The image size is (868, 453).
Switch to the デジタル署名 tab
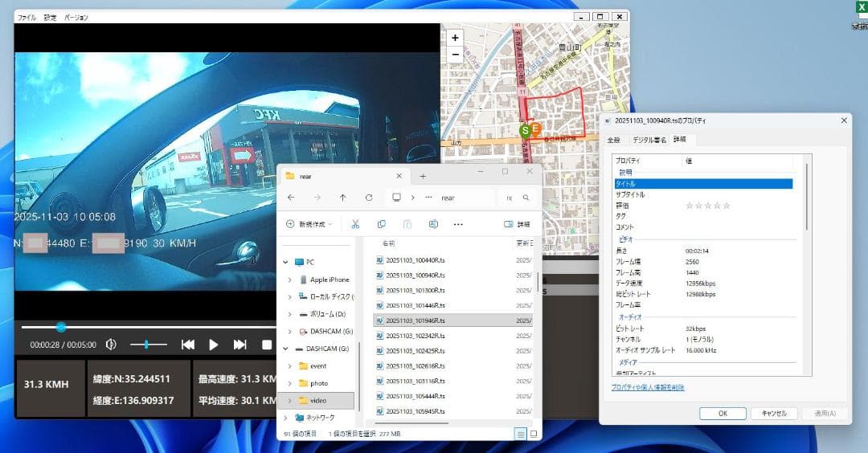click(649, 140)
